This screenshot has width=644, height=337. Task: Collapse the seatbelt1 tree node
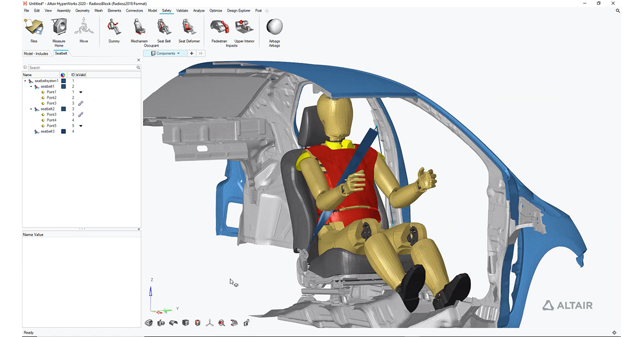click(31, 86)
